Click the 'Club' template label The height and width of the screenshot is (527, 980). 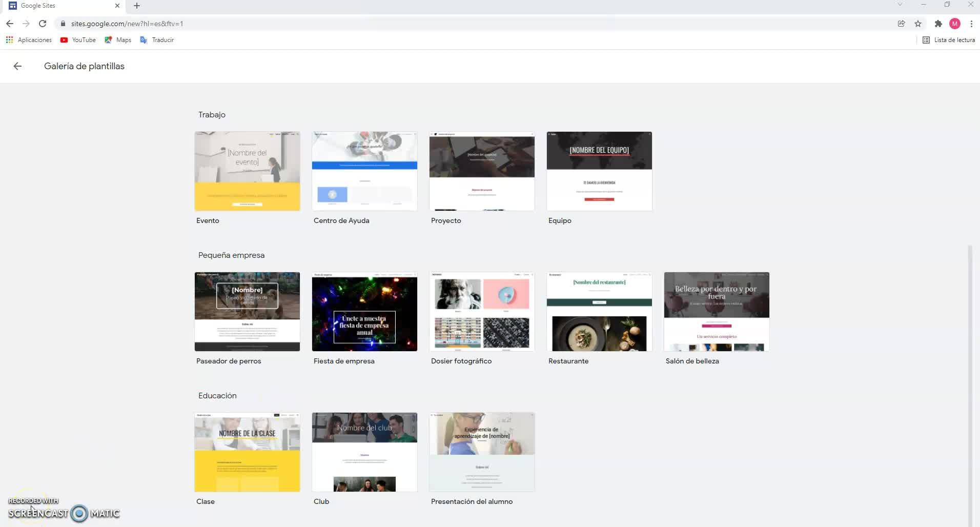321,501
